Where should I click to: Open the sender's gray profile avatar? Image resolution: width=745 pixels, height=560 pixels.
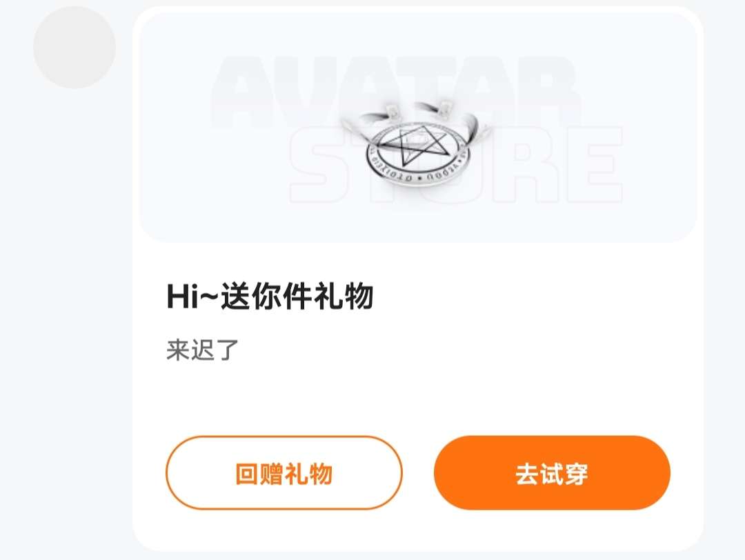click(x=74, y=47)
